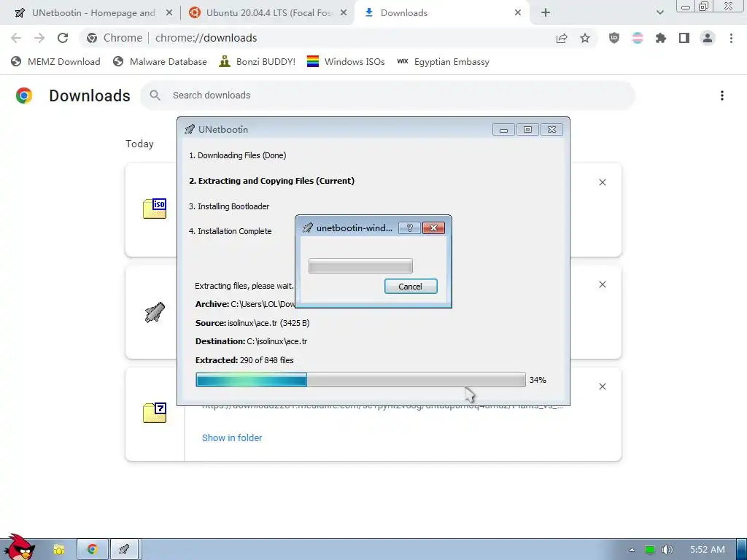The image size is (747, 560).
Task: Open the Chrome profile avatar
Action: 708,38
